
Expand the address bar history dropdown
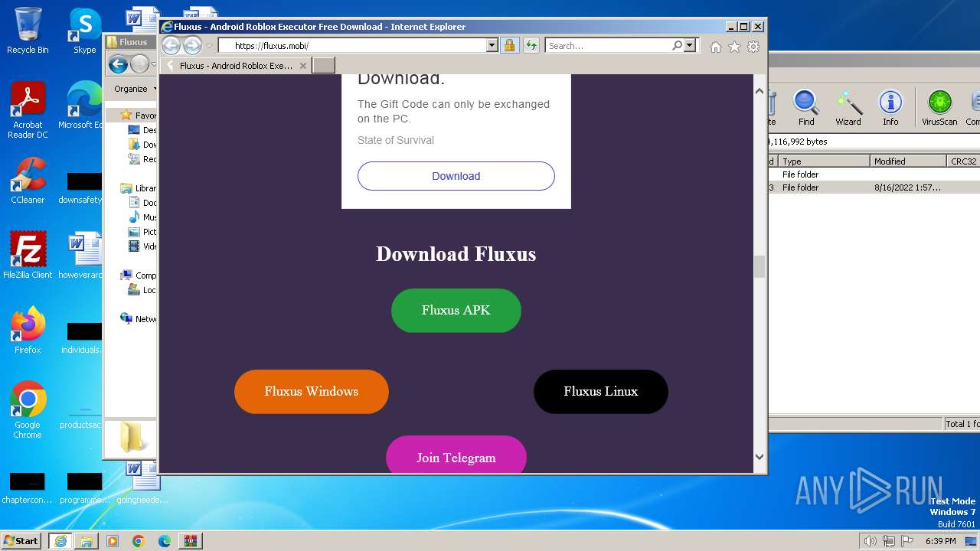[x=492, y=46]
